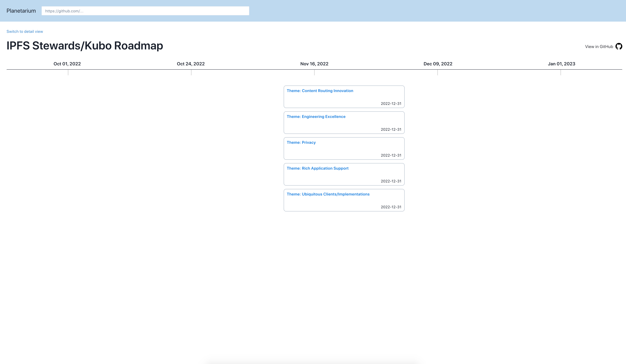Click the IPFS Stewards/Kubo Roadmap heading
The image size is (626, 364).
(85, 46)
